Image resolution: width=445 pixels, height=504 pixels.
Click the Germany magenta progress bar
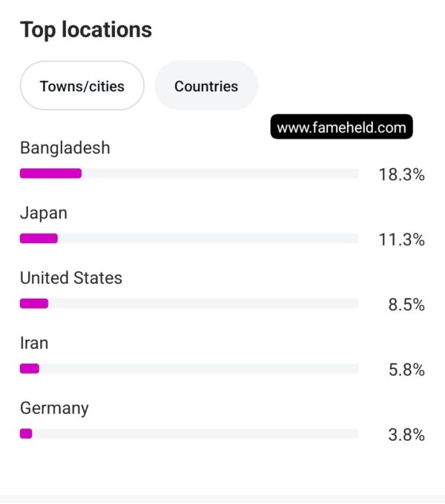26,434
